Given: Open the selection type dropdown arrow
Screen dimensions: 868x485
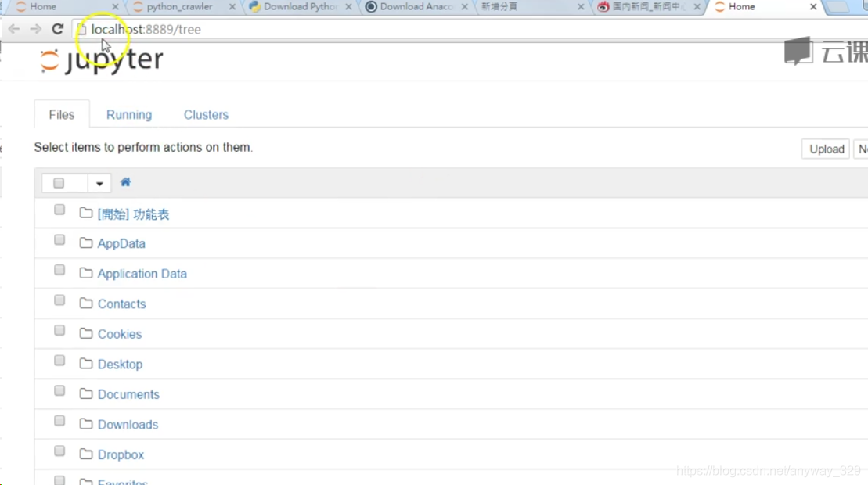Looking at the screenshot, I should [99, 183].
